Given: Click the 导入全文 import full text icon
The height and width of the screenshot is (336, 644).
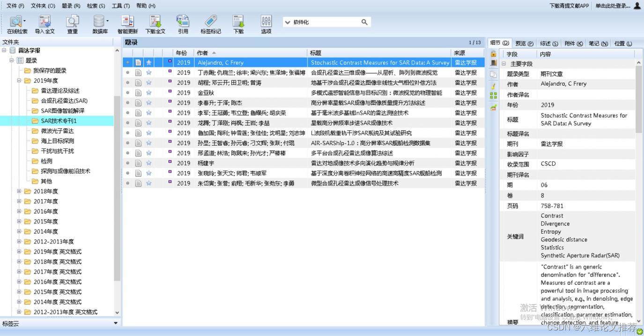Looking at the screenshot, I should click(x=44, y=24).
